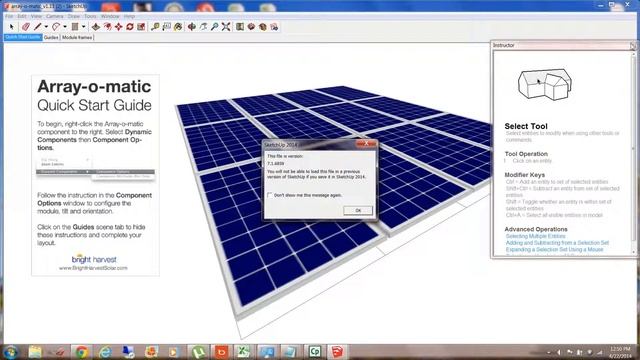Screen dimensions: 640x360
Task: Activate the Push/Pull tool
Action: (x=96, y=27)
